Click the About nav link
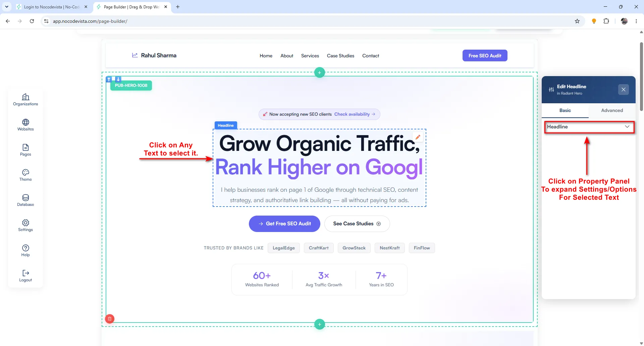Image resolution: width=644 pixels, height=346 pixels. (287, 56)
